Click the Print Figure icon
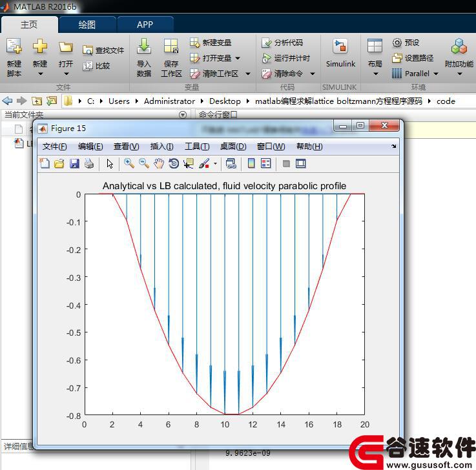This screenshot has height=470, width=476. pyautogui.click(x=89, y=163)
